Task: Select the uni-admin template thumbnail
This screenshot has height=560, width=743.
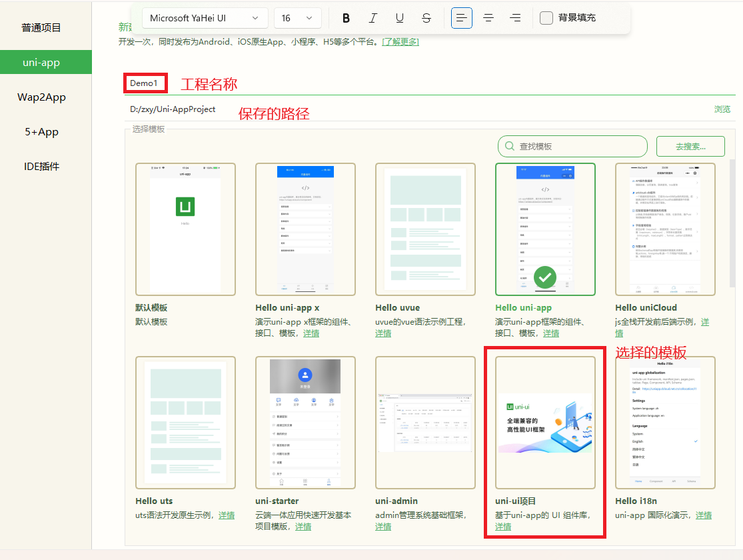Action: [425, 422]
